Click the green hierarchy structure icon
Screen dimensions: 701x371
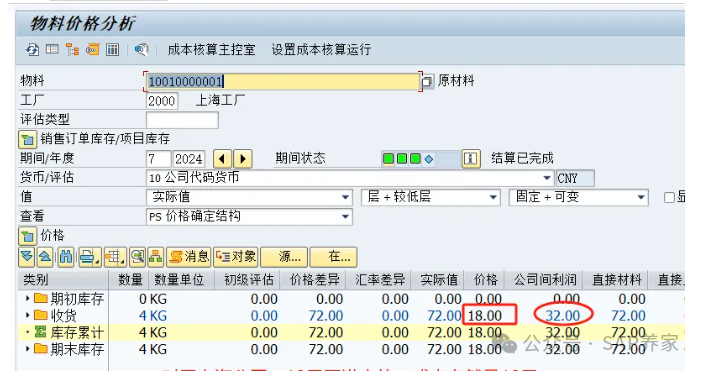(156, 257)
